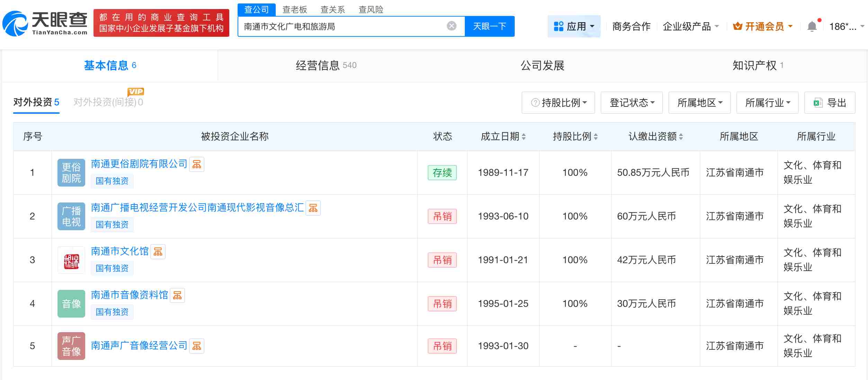Open the 应用 grid icon
This screenshot has height=380, width=868.
(x=558, y=26)
